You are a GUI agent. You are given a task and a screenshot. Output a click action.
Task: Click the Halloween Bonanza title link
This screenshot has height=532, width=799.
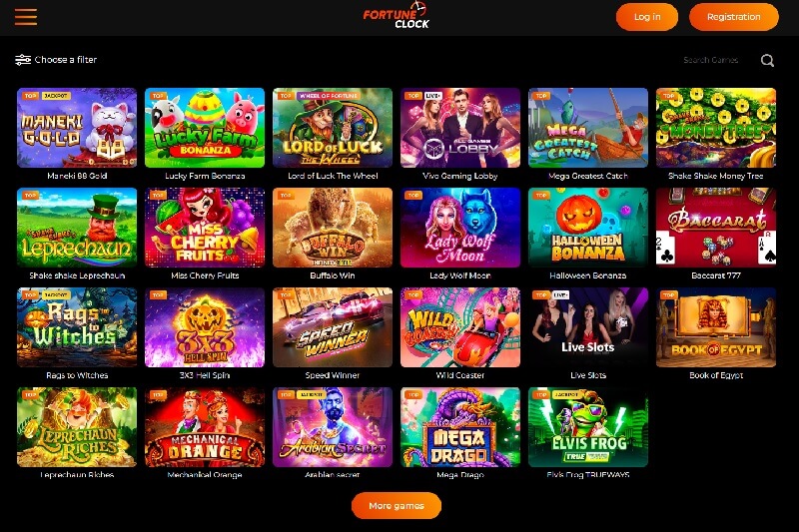[588, 275]
